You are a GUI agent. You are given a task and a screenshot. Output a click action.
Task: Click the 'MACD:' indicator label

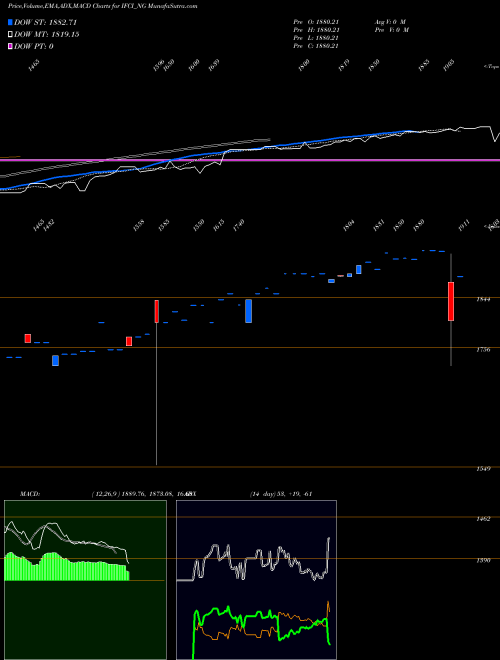tap(29, 493)
